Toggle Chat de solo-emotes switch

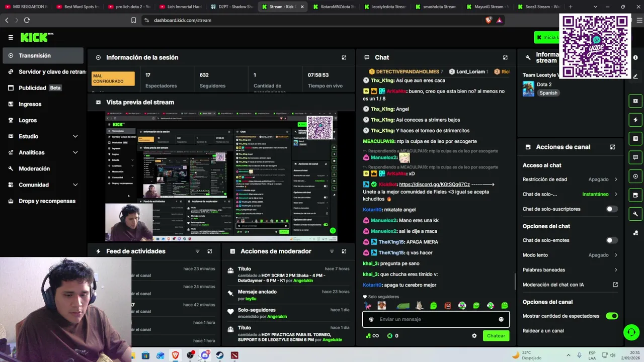(x=612, y=240)
